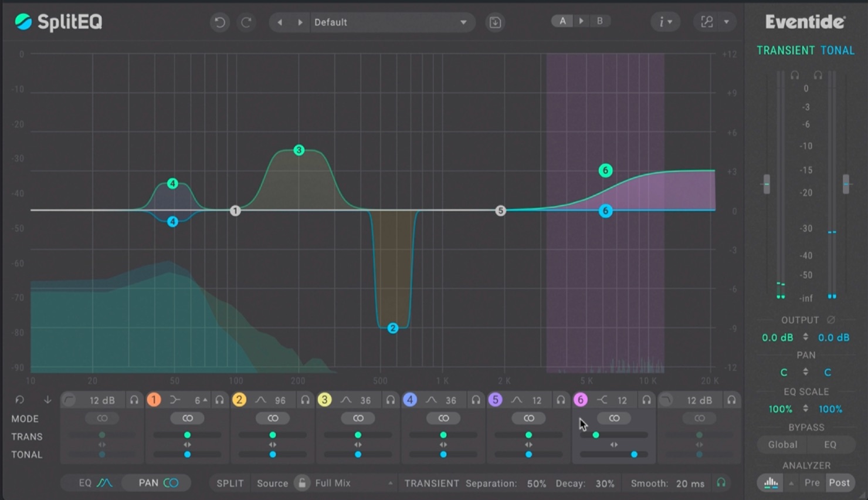Image resolution: width=868 pixels, height=500 pixels.
Task: Solo band 5 with its headphone icon
Action: (561, 400)
